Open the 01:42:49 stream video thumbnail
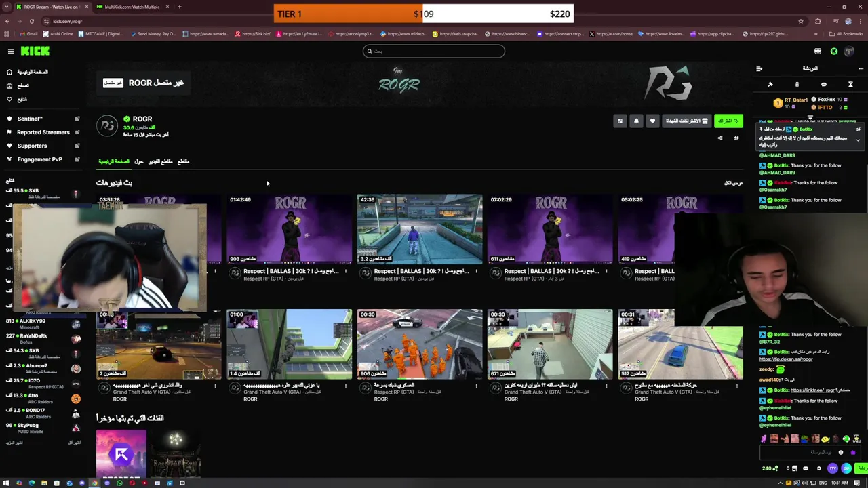868x488 pixels. (x=290, y=229)
